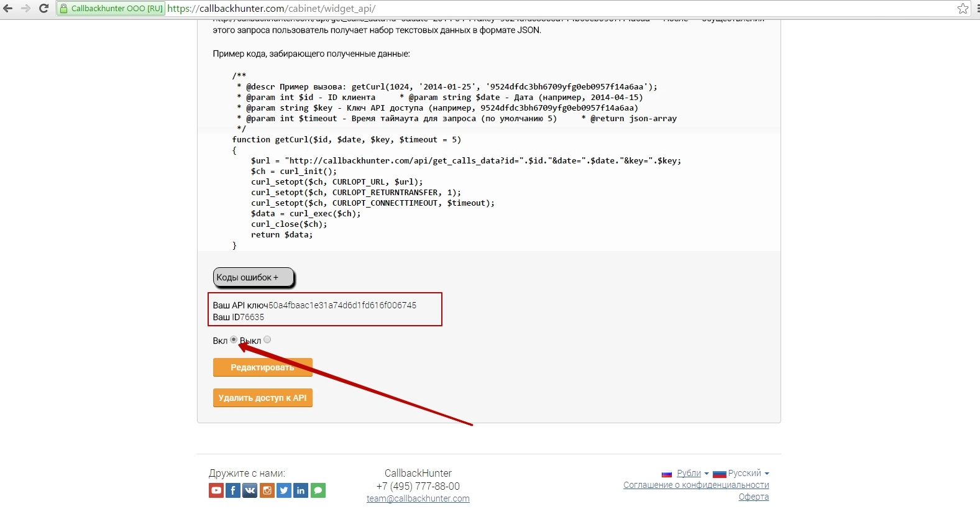
Task: Open the VK social icon
Action: pos(250,490)
